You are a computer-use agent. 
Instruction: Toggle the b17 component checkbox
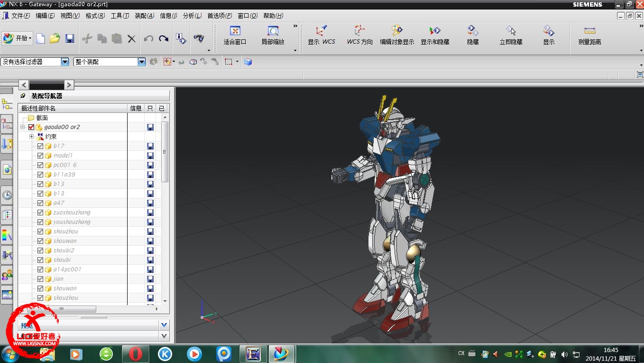point(40,146)
